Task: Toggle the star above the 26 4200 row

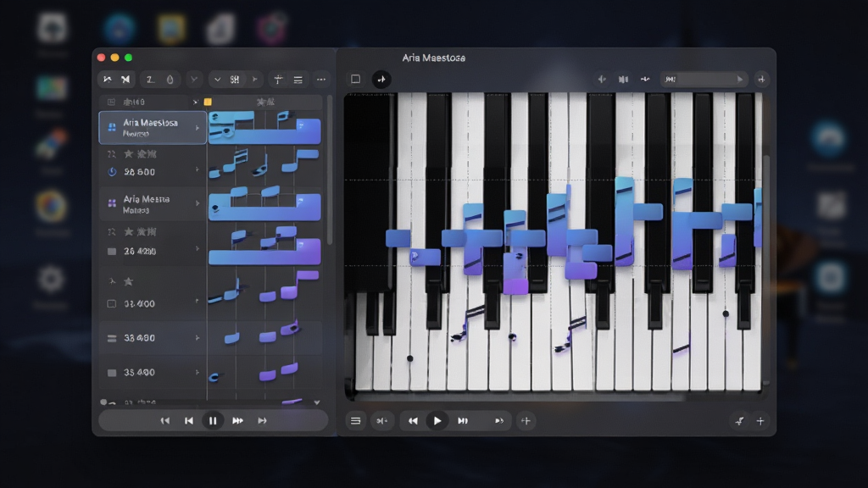Action: 129,231
